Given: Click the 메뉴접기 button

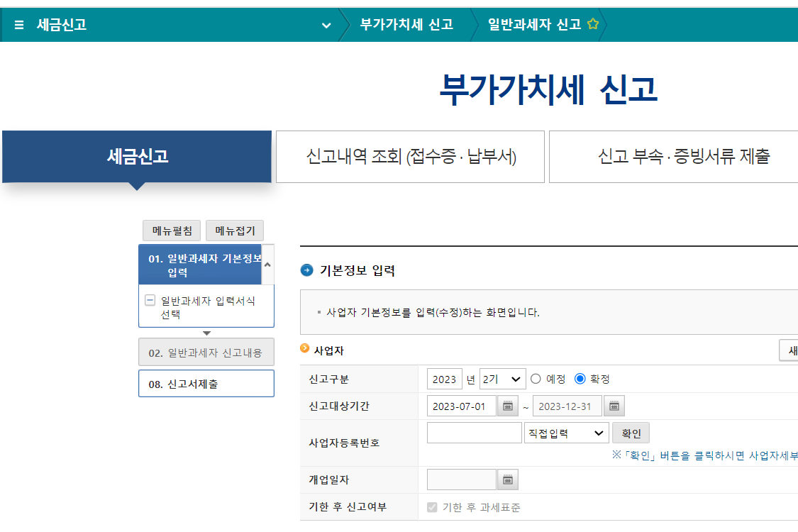Looking at the screenshot, I should click(235, 231).
